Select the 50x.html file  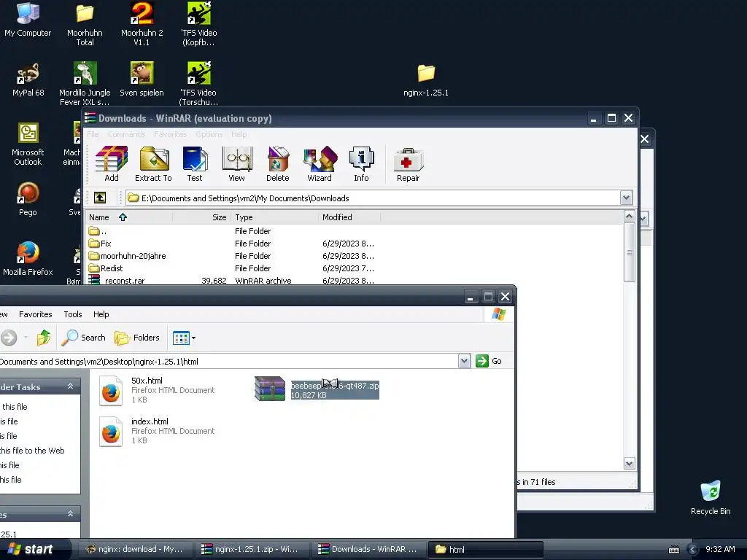coord(156,390)
